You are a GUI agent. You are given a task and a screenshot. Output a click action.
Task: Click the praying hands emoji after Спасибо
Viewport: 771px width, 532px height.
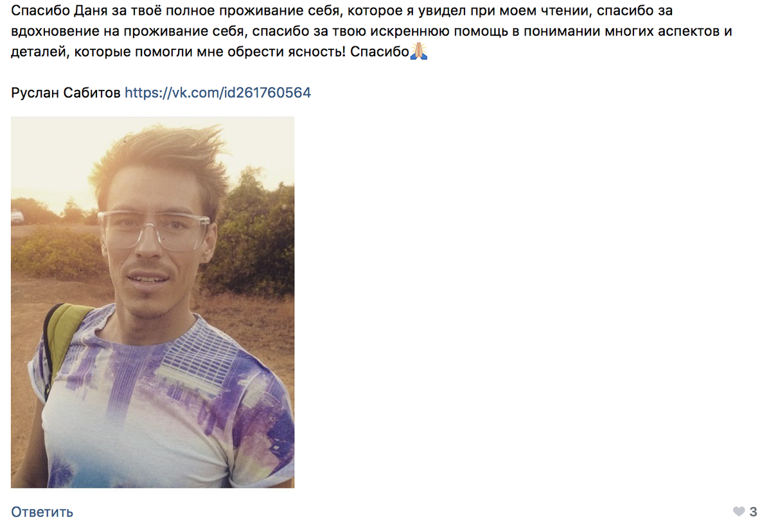click(419, 52)
